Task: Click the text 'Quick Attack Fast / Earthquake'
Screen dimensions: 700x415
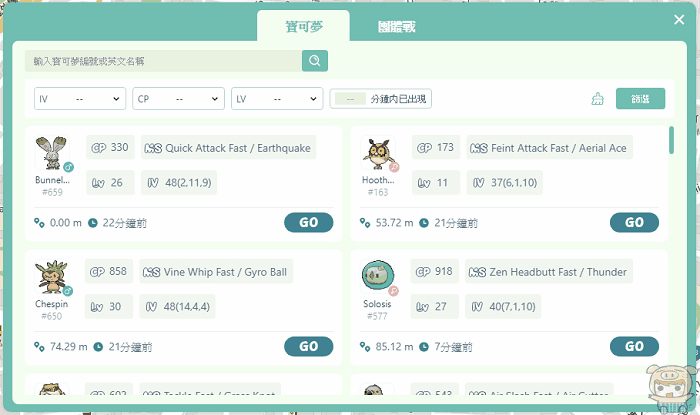Action: click(238, 148)
